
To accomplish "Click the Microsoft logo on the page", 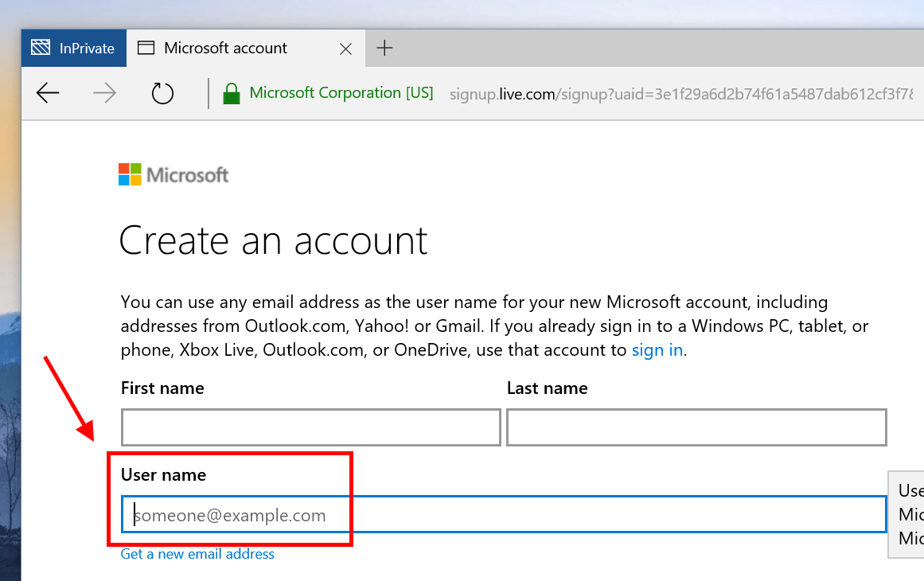I will click(173, 174).
